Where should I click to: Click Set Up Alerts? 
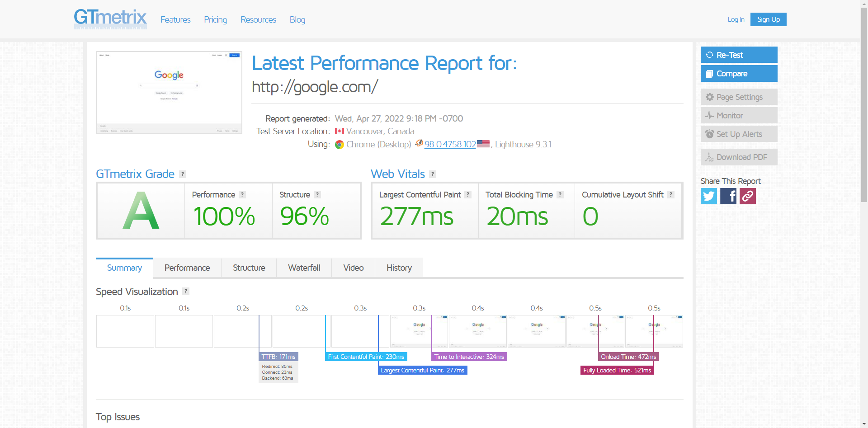[x=739, y=134]
